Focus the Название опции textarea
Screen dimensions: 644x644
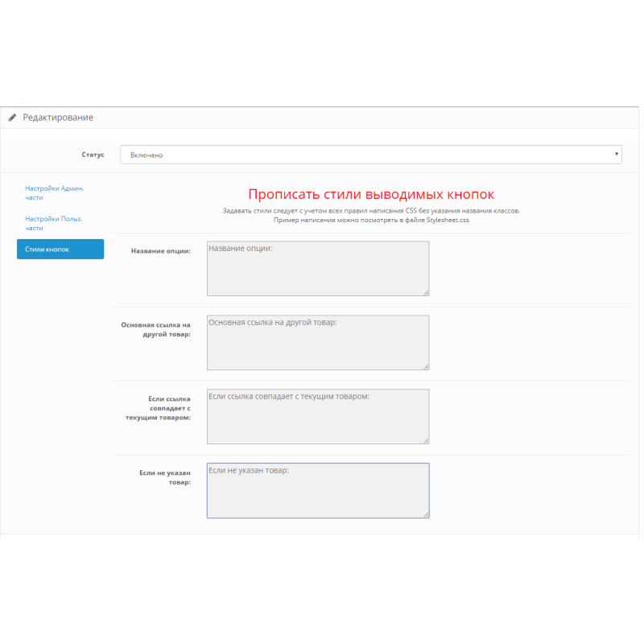tap(317, 268)
